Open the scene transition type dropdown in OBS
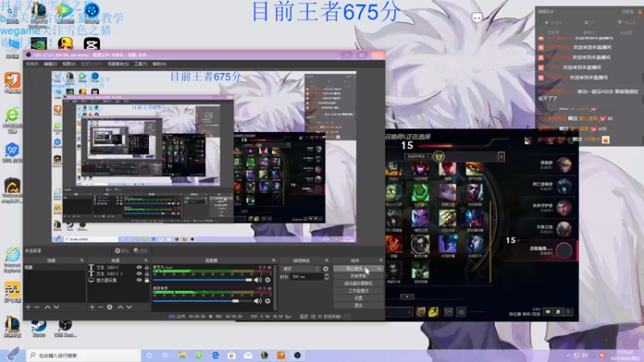644x362 pixels. (x=300, y=269)
